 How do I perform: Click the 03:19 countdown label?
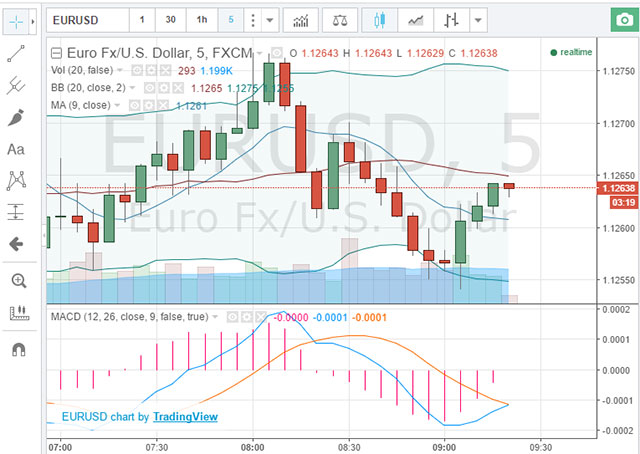[624, 203]
